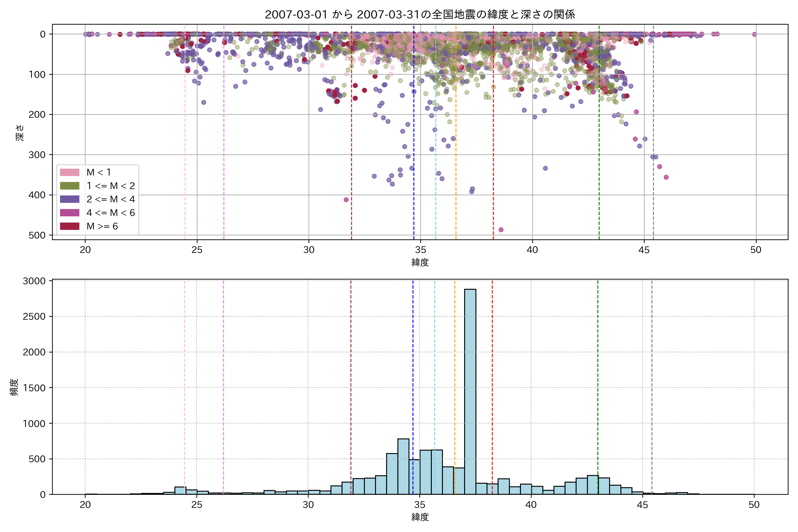Click the lone scatter point at latitude 50
Viewport: 798px width, 532px height.
tap(754, 34)
